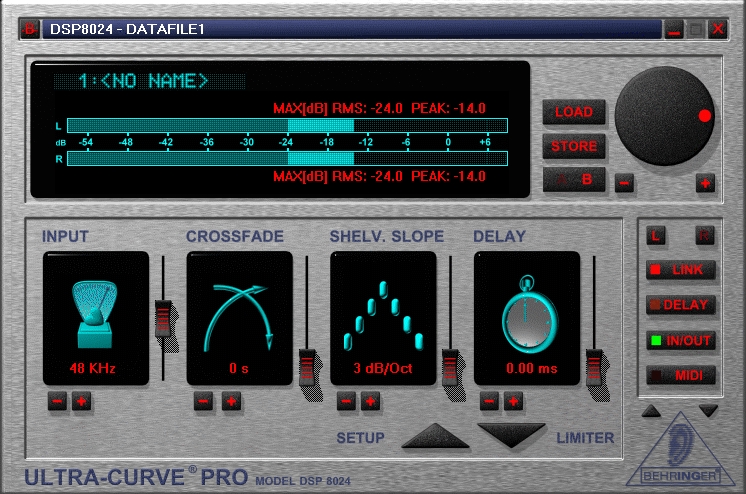This screenshot has height=494, width=746.
Task: Click the large round data wheel knob
Action: click(665, 116)
